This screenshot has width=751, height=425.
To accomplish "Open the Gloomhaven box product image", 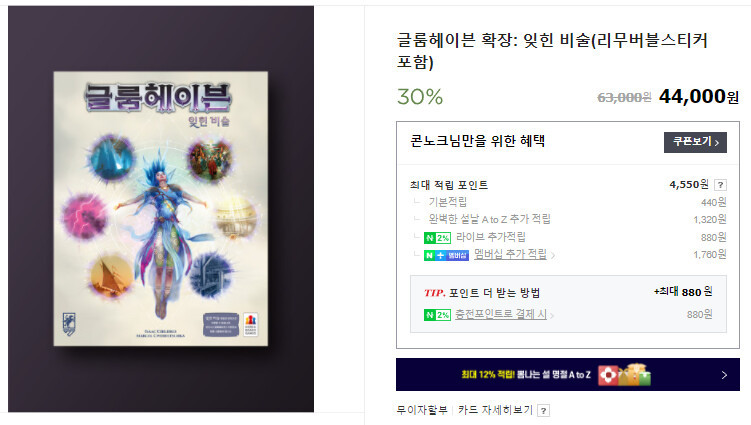I will tap(161, 209).
